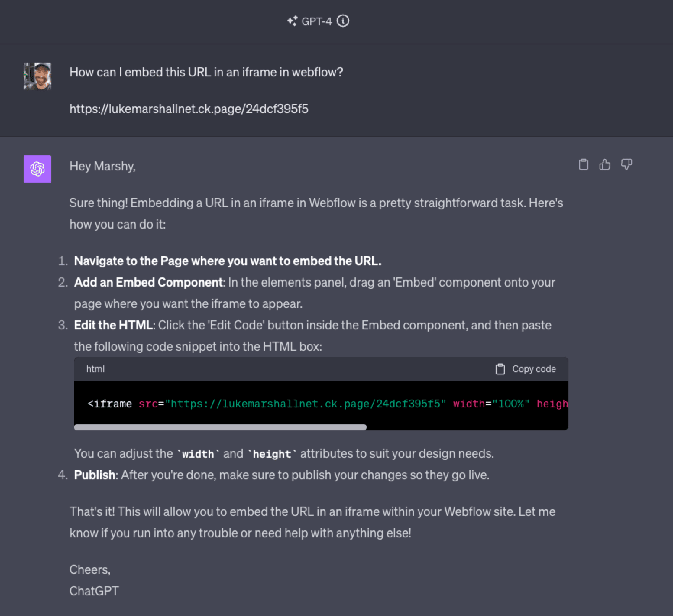
Task: Click the Copy code button
Action: 526,369
